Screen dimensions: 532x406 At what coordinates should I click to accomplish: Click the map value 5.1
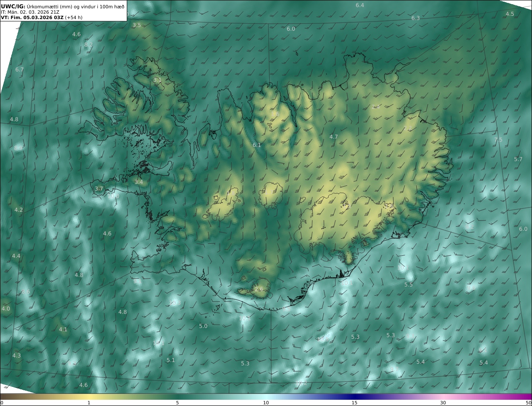click(x=171, y=360)
